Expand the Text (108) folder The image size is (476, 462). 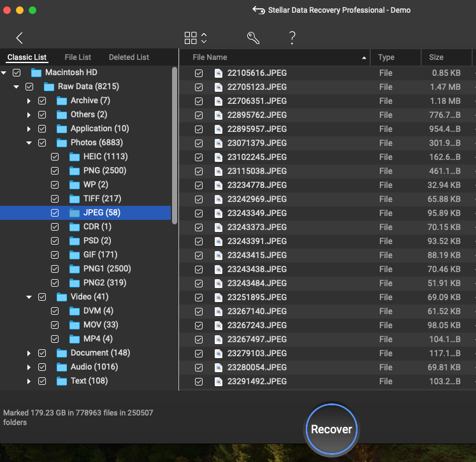[29, 381]
